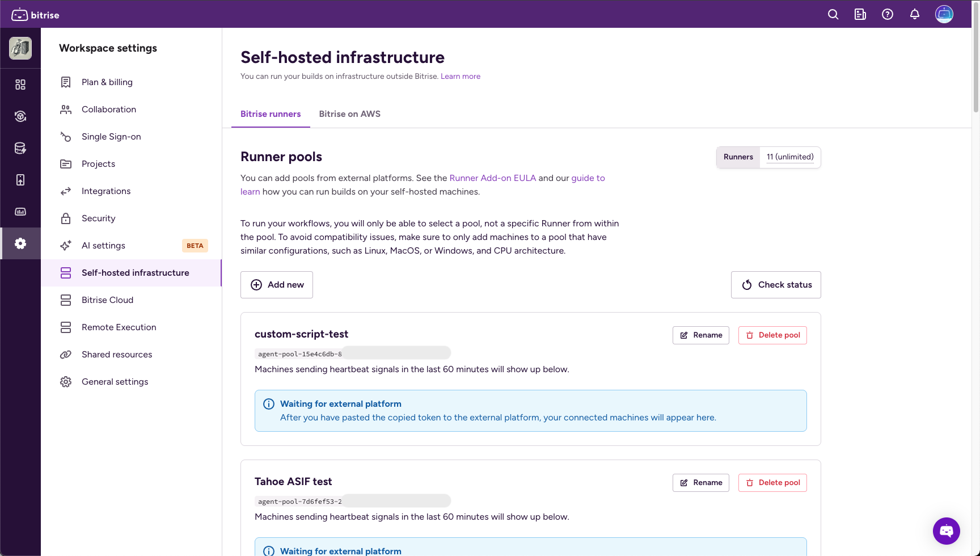Screen dimensions: 980x556
Task: Delete the Tahoe ASIF test pool
Action: (772, 483)
